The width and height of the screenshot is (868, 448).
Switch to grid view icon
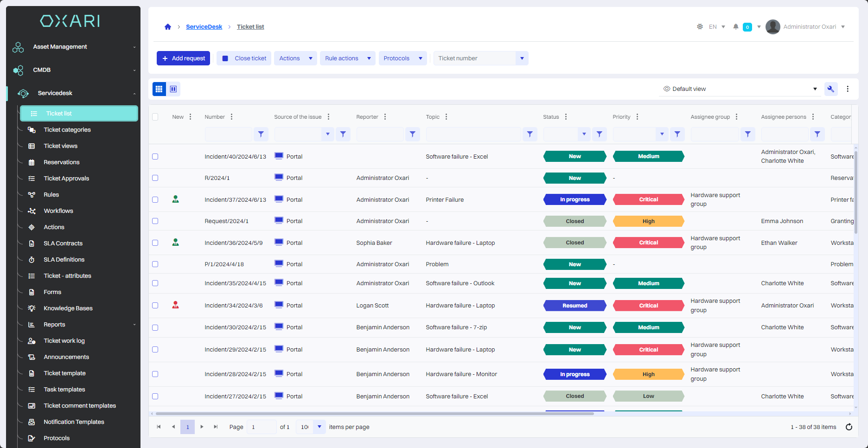159,89
